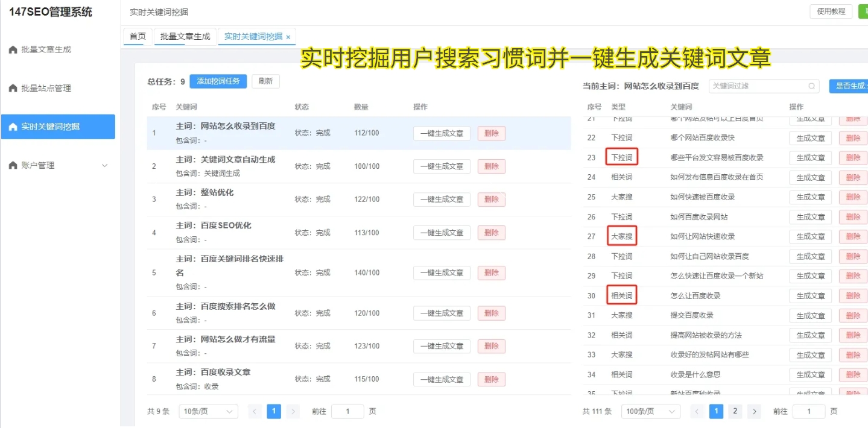
Task: Close the 实时关键词挖掘 tab
Action: 288,36
